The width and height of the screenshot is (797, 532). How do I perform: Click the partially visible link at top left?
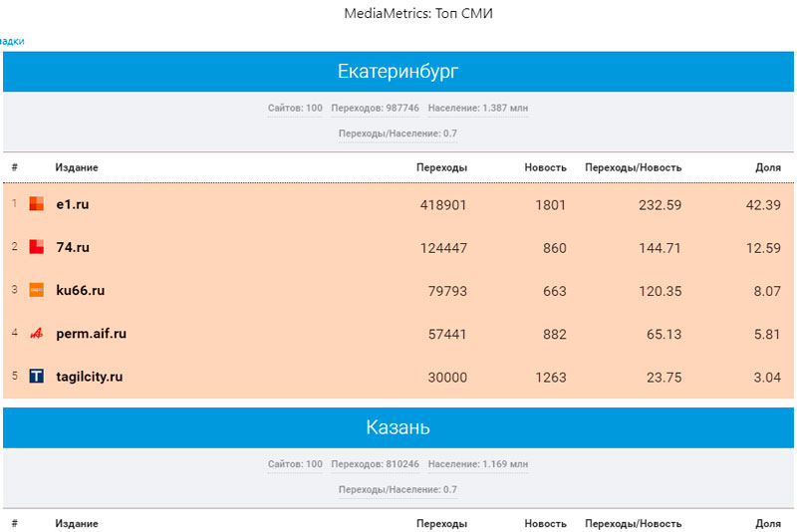click(x=11, y=41)
